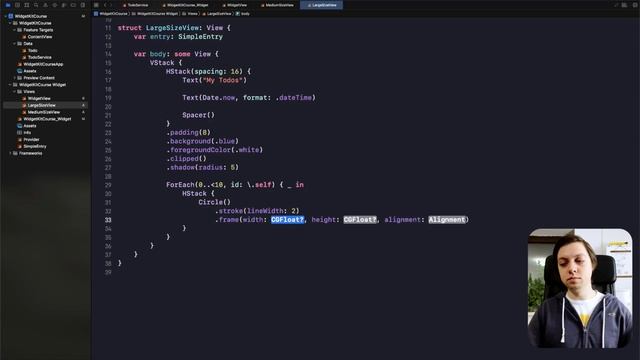Click the struct LargeSizeView declaration
Image resolution: width=640 pixels, height=360 pixels.
click(174, 28)
